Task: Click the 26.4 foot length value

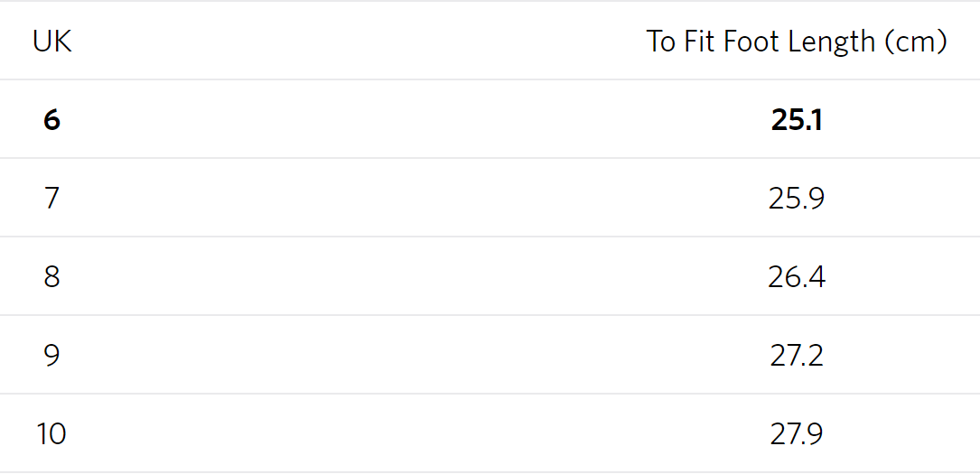Action: tap(796, 277)
